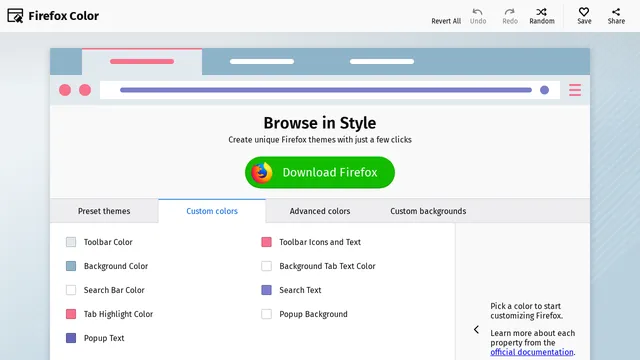Click the Firefox Color title text

tap(64, 16)
